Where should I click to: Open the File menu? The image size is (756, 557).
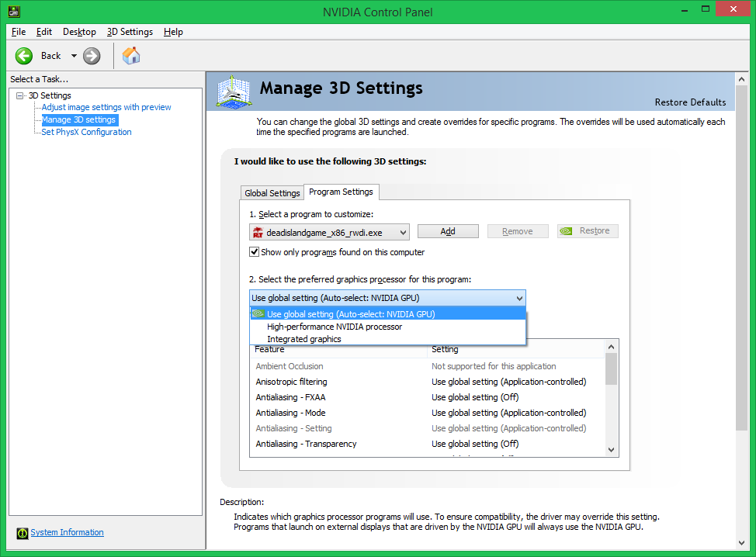(19, 32)
